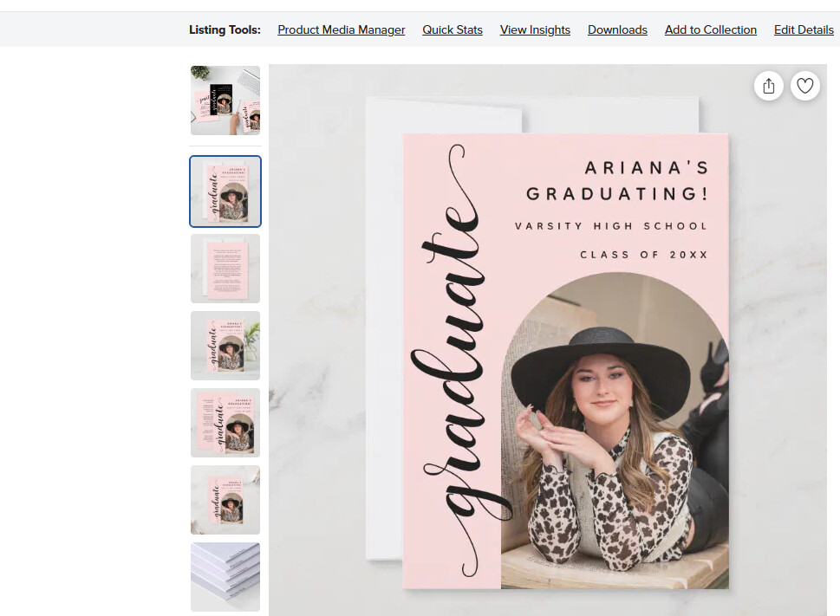This screenshot has width=840, height=616.
Task: Open Quick Stats link
Action: (x=453, y=30)
